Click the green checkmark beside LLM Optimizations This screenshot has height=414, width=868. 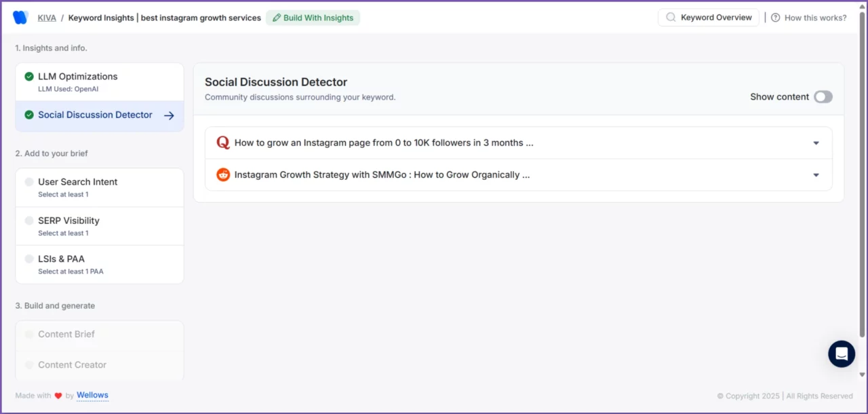point(28,77)
